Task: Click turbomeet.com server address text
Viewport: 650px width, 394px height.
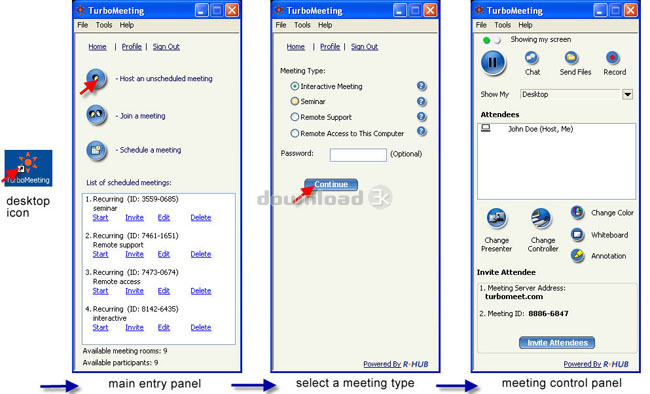Action: [x=514, y=297]
